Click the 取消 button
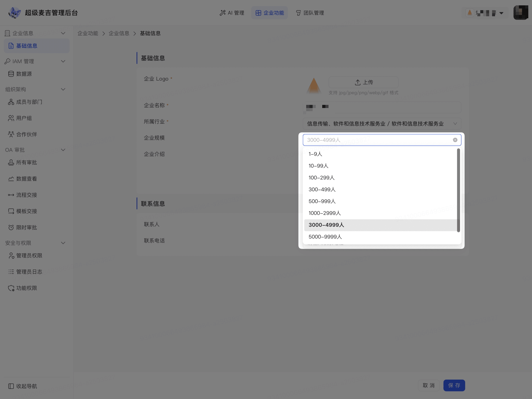Image resolution: width=532 pixels, height=399 pixels. (429, 386)
